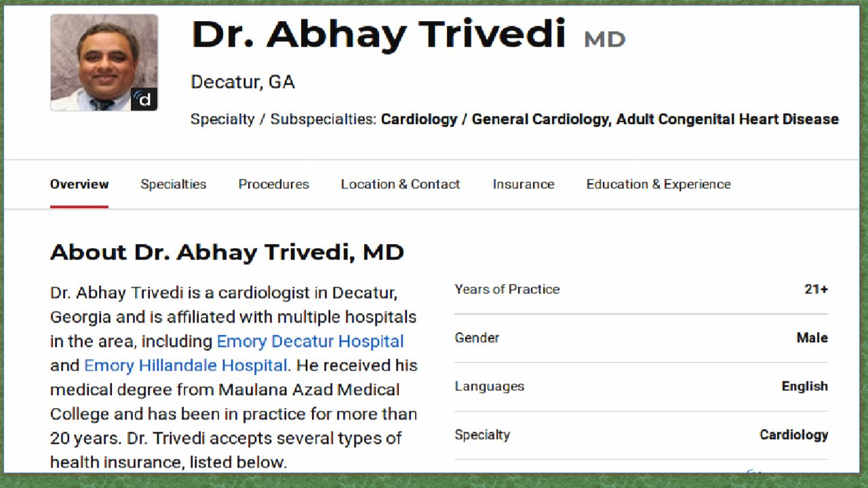Screen dimensions: 868x488
Task: Open the Education & Experience tab
Action: coord(658,184)
